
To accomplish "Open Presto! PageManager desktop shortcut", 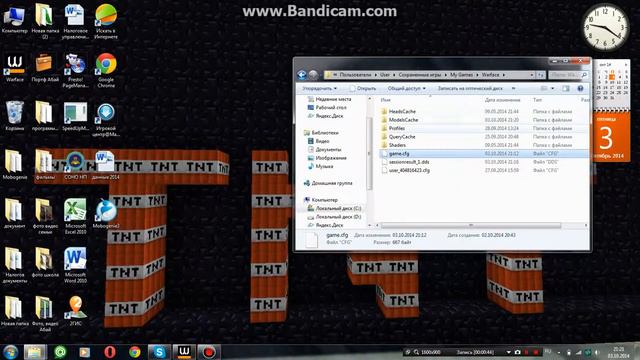I will tap(76, 70).
